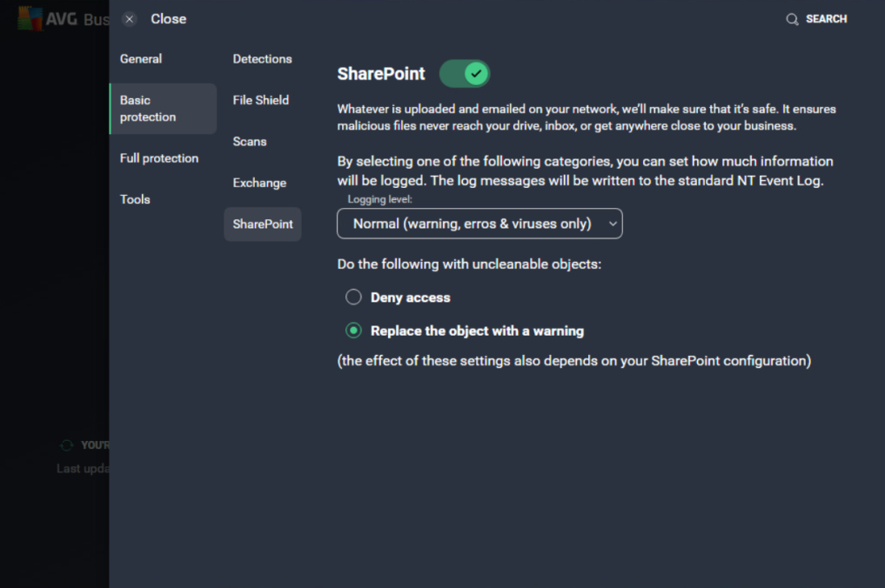Switch to the Detections settings
Screen dimensions: 885x588
(x=262, y=58)
